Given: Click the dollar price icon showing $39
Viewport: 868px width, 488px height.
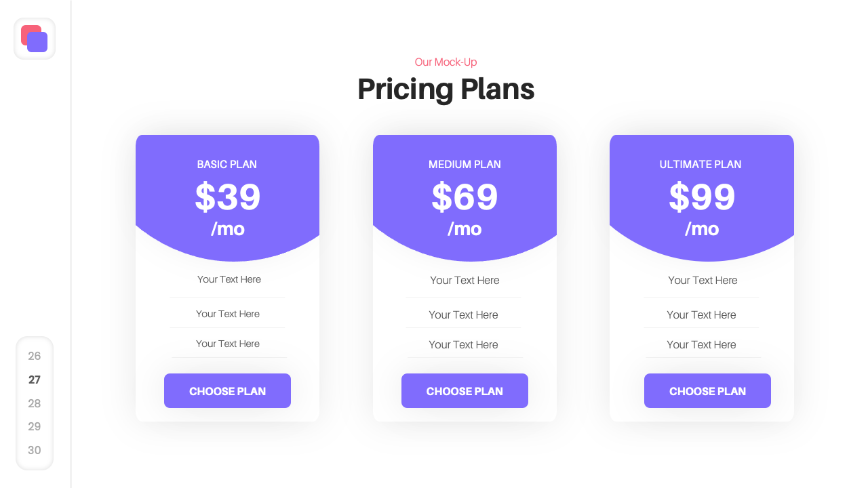Looking at the screenshot, I should click(x=227, y=197).
